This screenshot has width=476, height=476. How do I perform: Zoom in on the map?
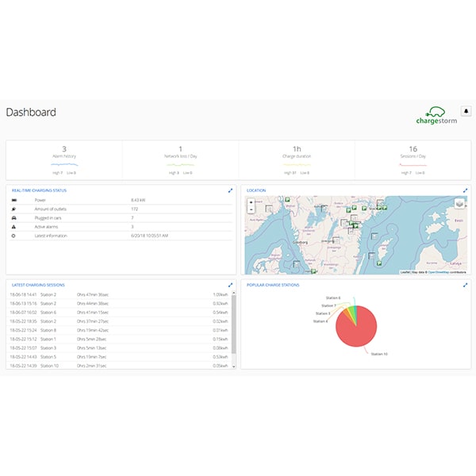pos(251,202)
